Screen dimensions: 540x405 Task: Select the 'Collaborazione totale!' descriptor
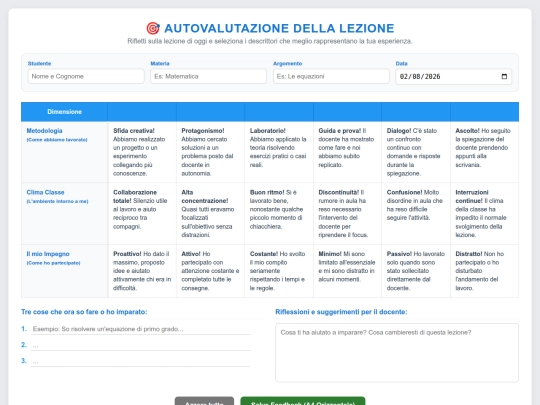point(142,214)
